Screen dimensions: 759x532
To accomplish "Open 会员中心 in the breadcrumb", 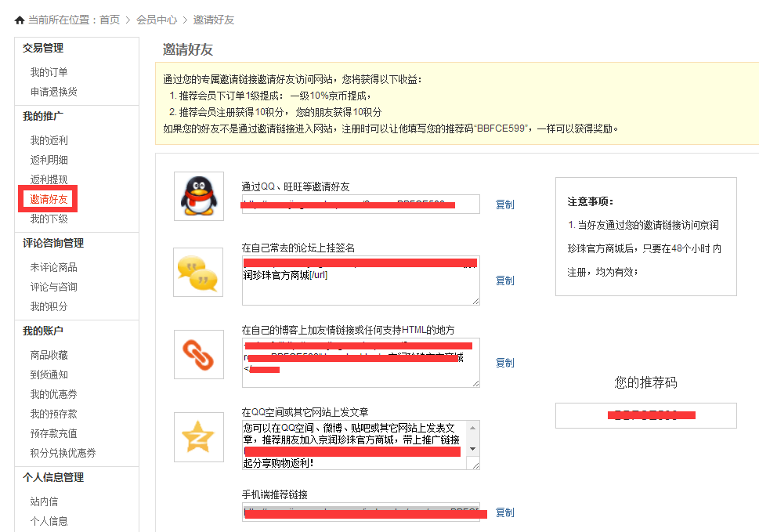I will [x=157, y=20].
